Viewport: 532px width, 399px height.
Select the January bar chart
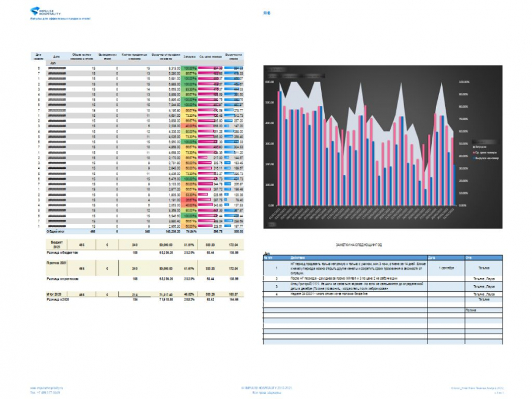point(383,147)
